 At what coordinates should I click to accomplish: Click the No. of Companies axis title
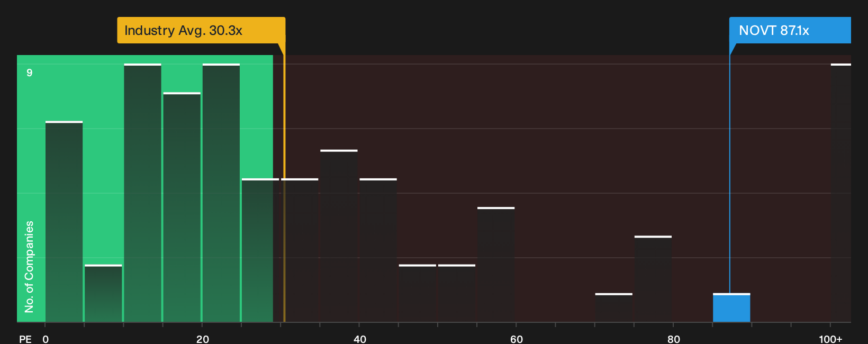pos(29,267)
